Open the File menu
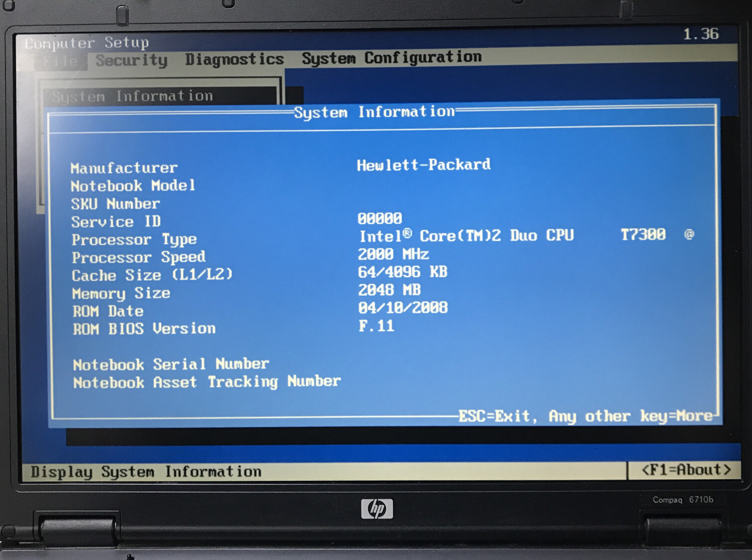This screenshot has width=752, height=560. click(x=60, y=62)
